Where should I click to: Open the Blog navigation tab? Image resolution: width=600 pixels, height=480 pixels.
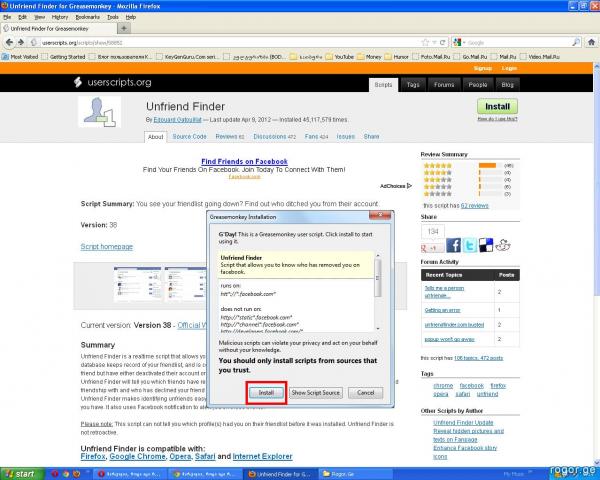[x=507, y=85]
